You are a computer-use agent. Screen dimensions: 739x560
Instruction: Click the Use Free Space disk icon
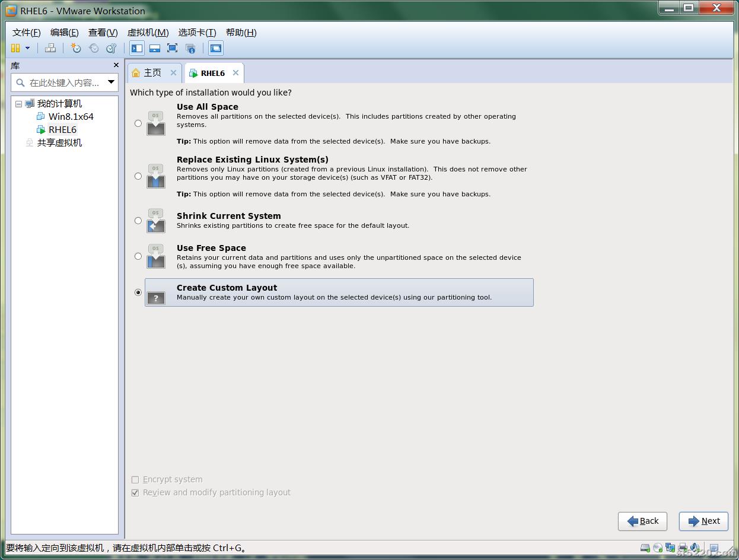(x=156, y=256)
